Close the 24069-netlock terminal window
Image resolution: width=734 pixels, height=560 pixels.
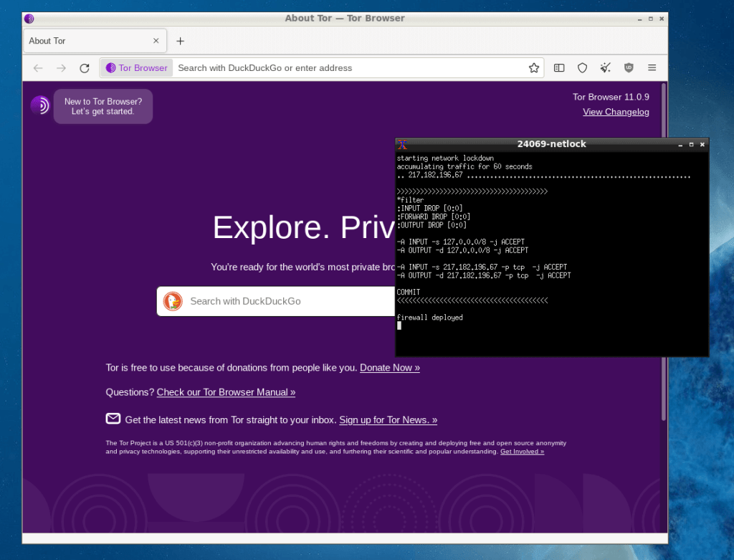coord(702,145)
